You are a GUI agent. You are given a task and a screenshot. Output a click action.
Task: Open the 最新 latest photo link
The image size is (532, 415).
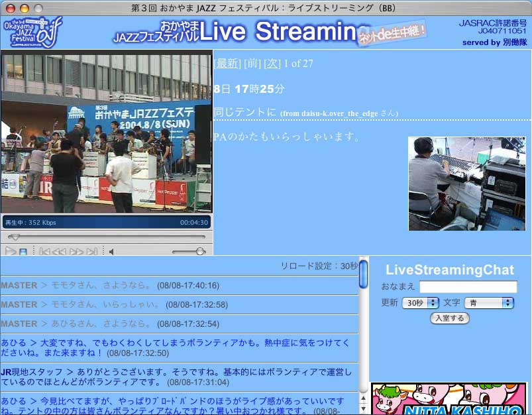[x=227, y=63]
